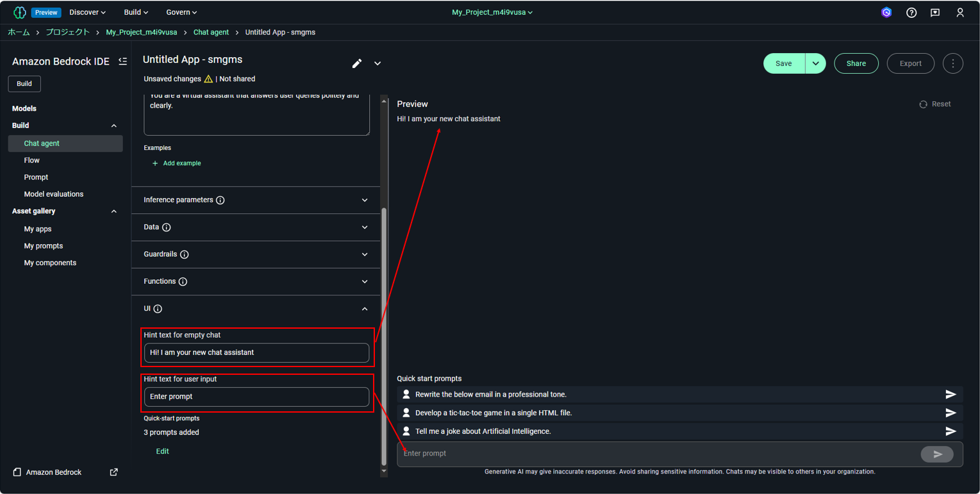980x494 pixels.
Task: Open Functions info icon
Action: coord(183,282)
